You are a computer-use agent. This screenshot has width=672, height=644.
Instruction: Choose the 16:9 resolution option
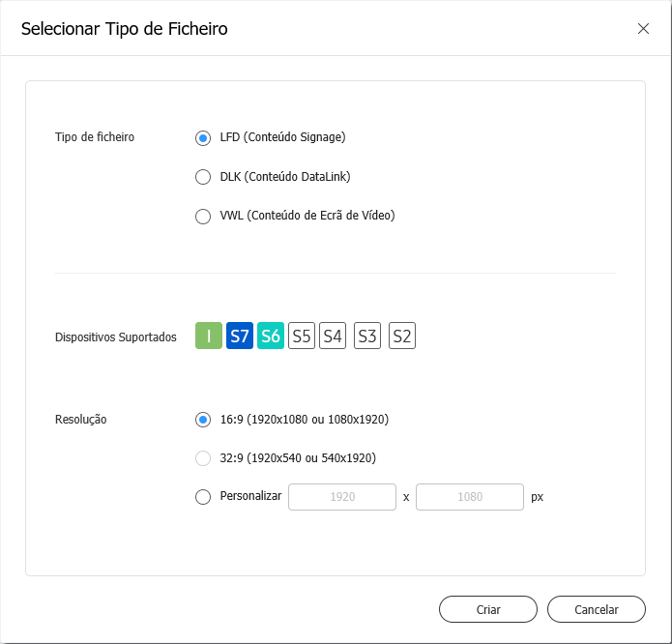point(203,420)
